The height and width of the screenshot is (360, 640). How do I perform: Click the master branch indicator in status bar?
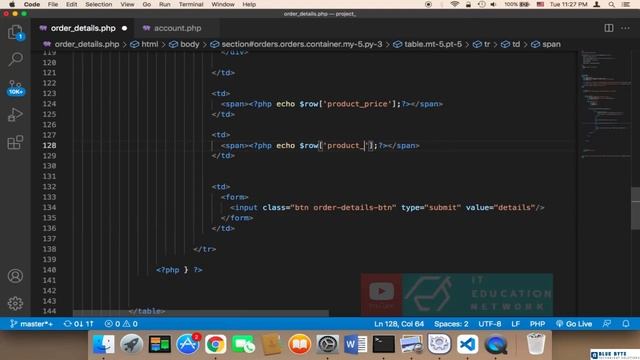point(31,324)
